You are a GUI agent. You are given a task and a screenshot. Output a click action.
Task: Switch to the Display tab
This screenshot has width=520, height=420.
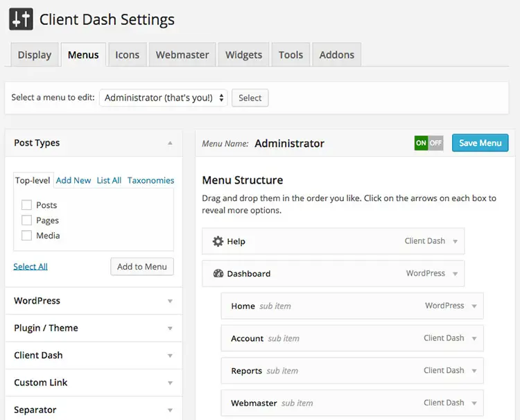pos(35,55)
